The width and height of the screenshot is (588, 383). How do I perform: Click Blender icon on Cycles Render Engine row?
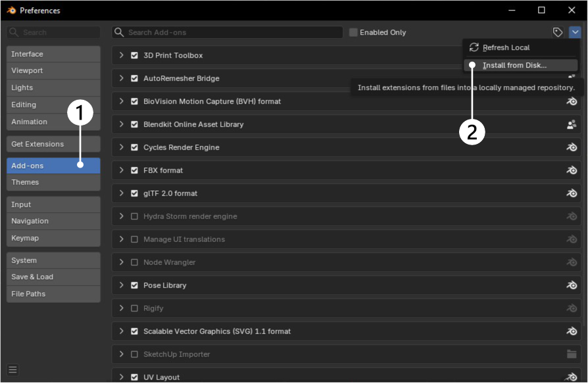[x=572, y=147]
